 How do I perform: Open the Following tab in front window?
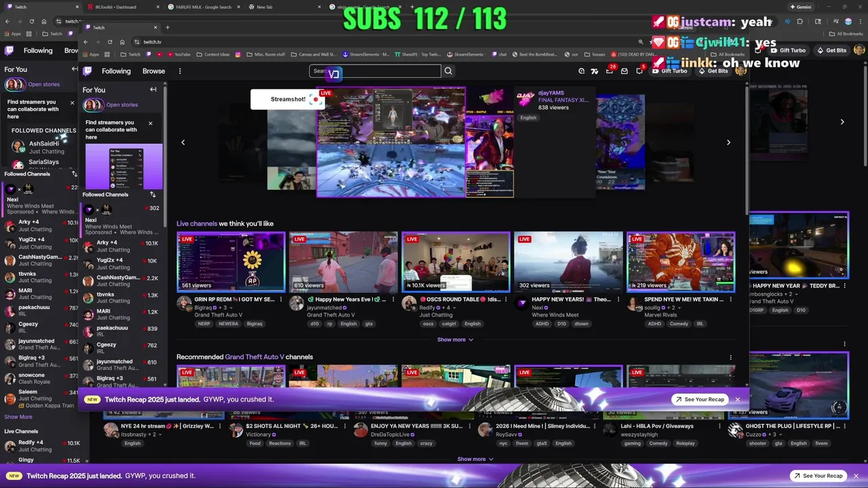116,71
